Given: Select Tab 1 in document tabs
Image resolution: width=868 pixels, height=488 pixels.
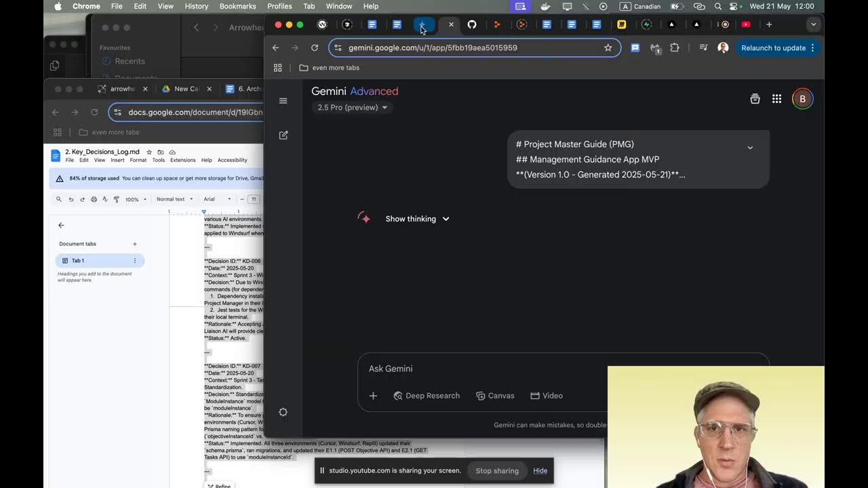Looking at the screenshot, I should click(100, 261).
